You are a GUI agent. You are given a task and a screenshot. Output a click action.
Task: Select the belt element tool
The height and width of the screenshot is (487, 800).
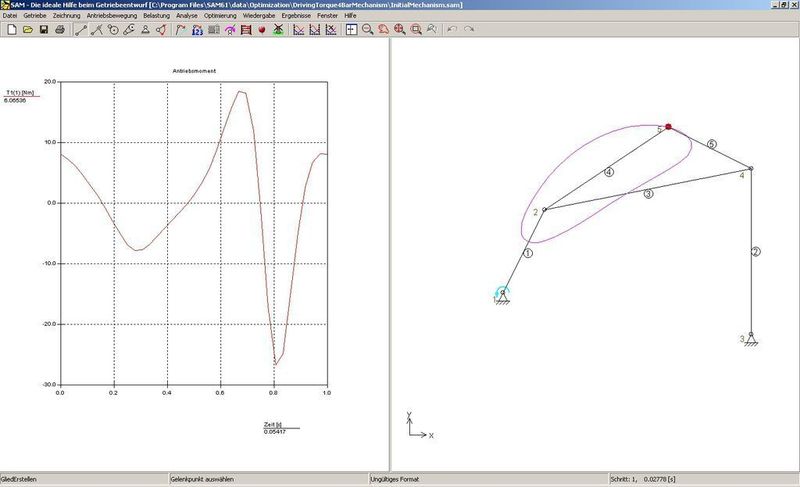129,30
